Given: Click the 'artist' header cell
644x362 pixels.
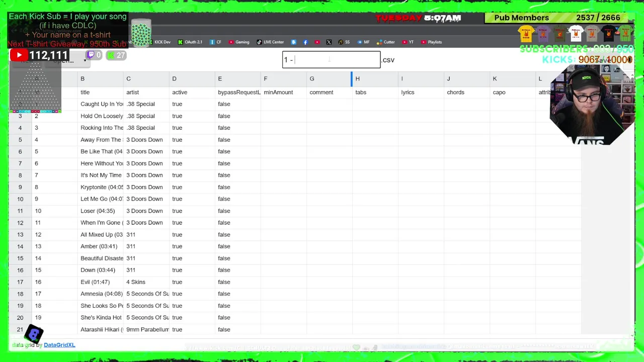Looking at the screenshot, I should (x=146, y=93).
